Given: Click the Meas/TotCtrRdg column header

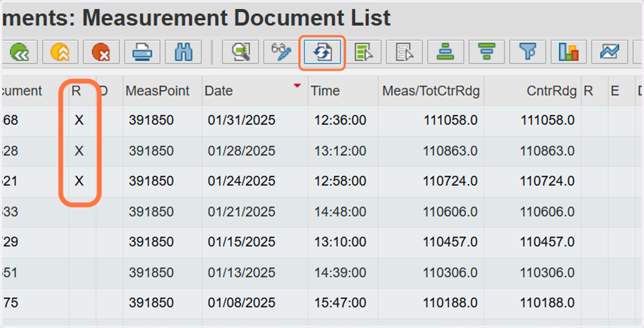Looking at the screenshot, I should click(431, 91).
